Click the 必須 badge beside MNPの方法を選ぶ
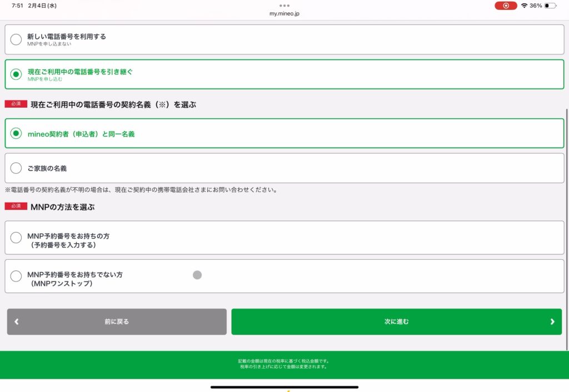 point(16,207)
